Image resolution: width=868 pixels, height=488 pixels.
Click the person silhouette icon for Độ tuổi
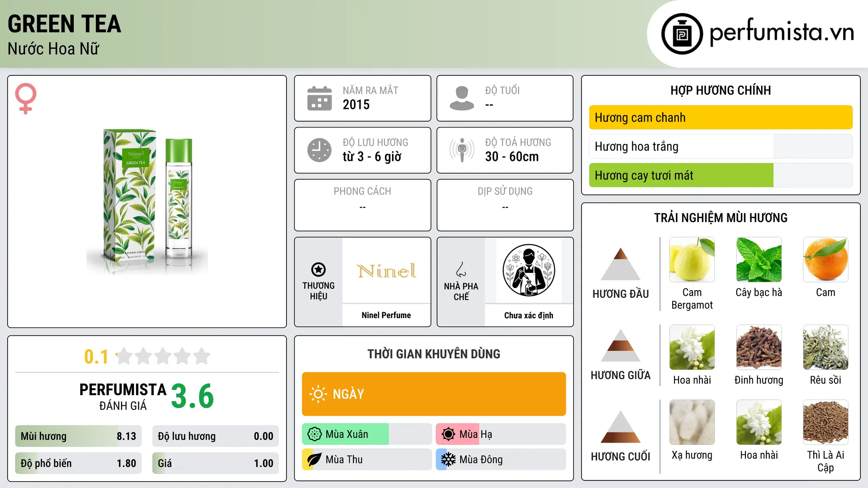coord(462,98)
